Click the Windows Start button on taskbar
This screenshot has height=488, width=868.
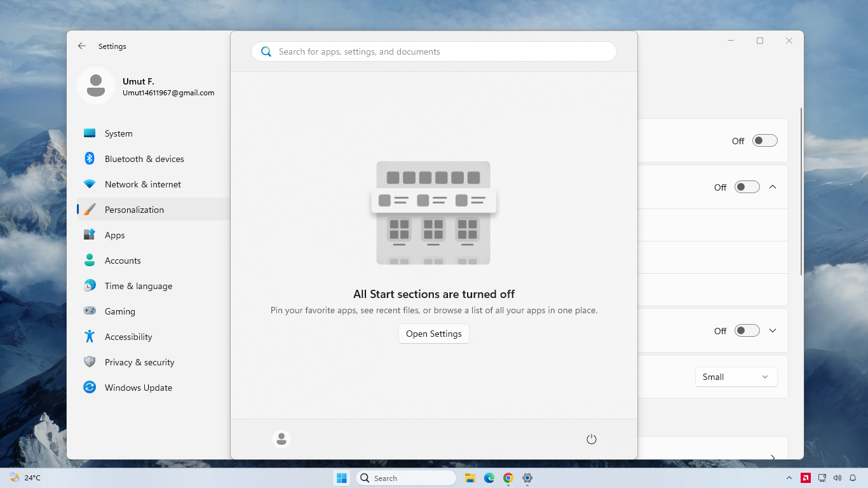pyautogui.click(x=342, y=478)
